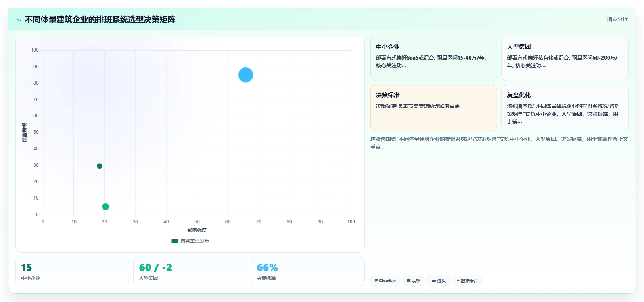Click the 进度 tag chip
Viewport: 644px width, 302px height.
[439, 281]
